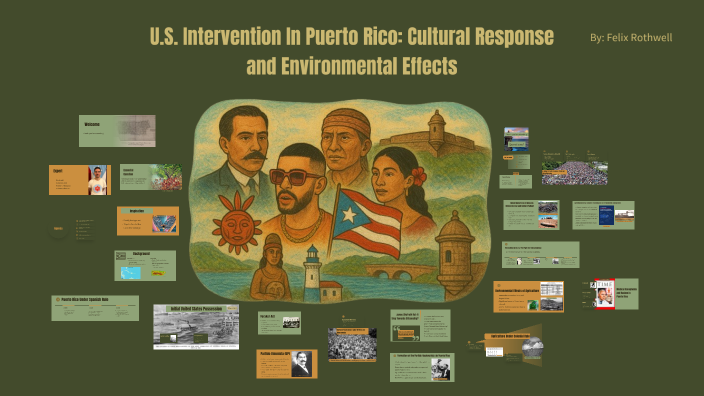
Task: Open the black-and-white crowd photo slide
Action: tap(352, 344)
